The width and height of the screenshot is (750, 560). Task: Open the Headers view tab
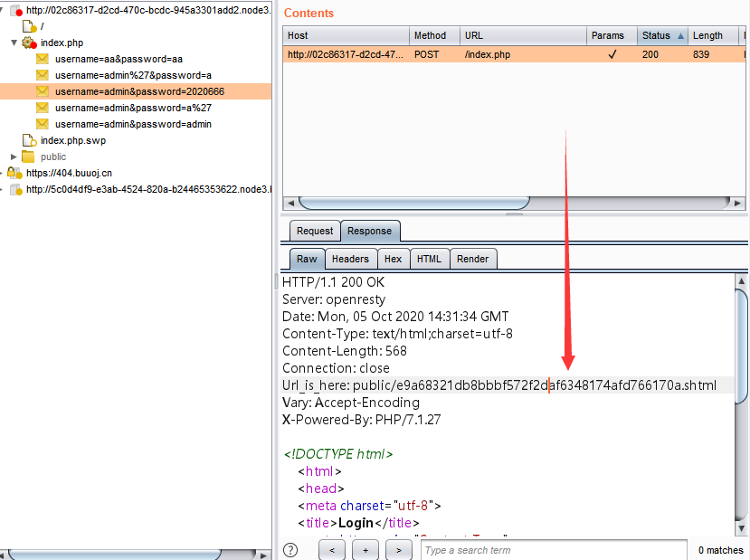point(351,259)
